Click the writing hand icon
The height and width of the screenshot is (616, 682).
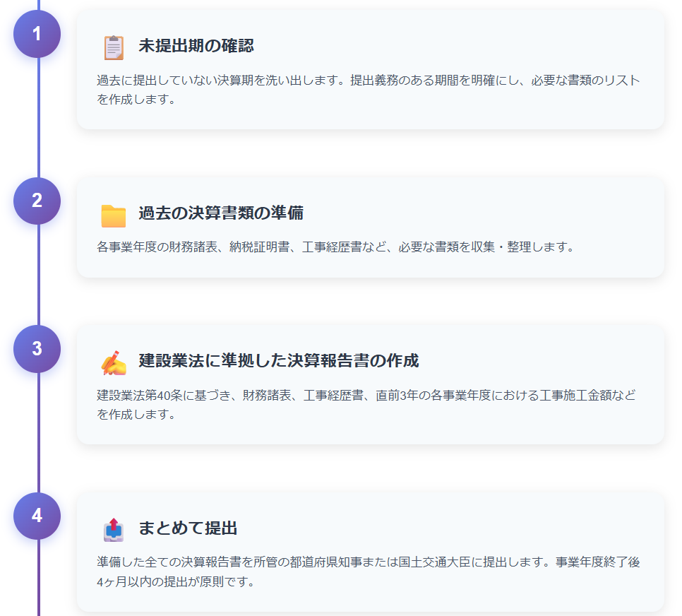113,362
